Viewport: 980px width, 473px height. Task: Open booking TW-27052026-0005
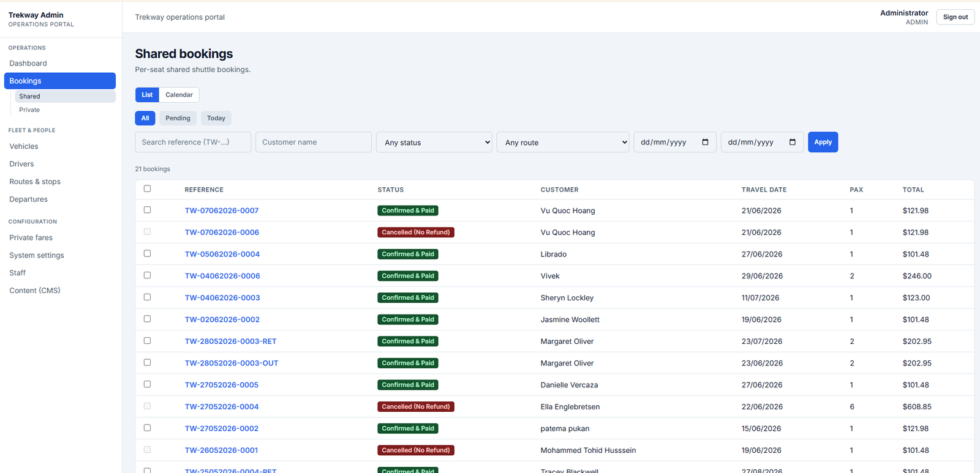pos(222,385)
